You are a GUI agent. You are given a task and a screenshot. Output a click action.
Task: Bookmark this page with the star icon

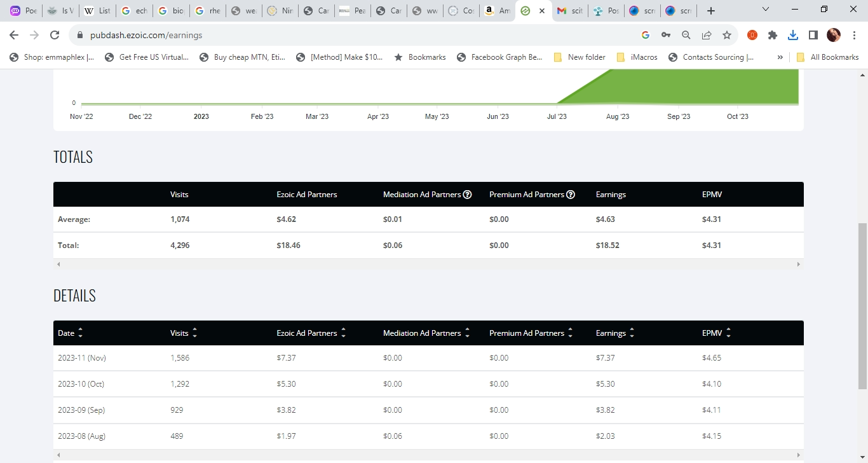727,35
